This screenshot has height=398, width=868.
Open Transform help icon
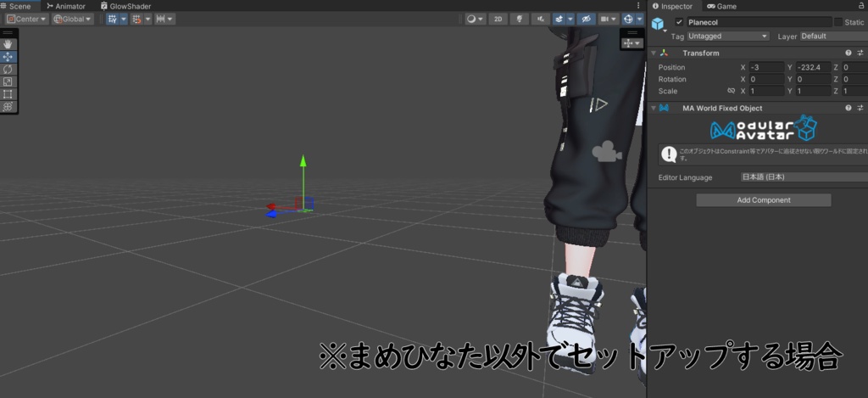[x=848, y=53]
